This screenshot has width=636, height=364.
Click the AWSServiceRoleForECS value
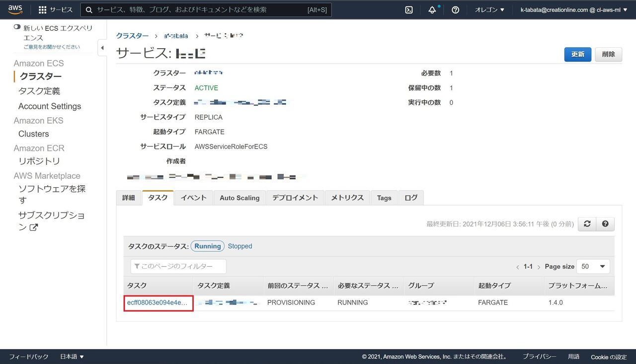tap(231, 146)
